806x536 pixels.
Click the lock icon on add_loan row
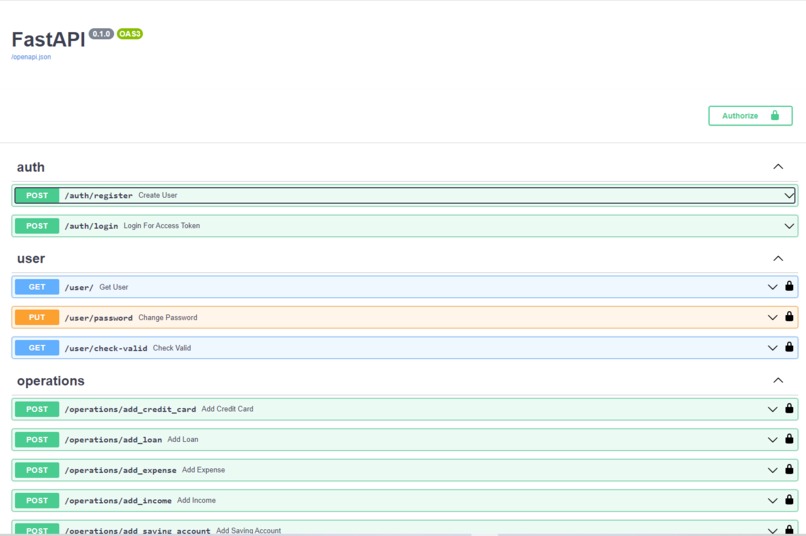tap(789, 439)
